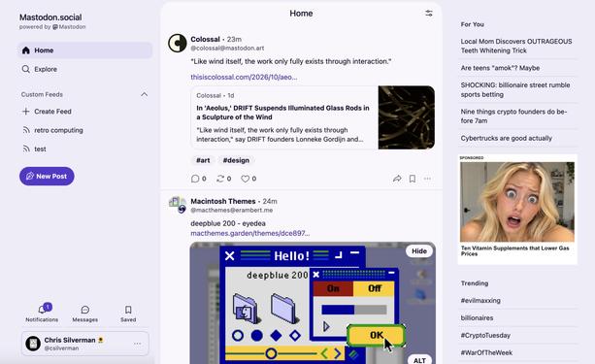The image size is (595, 364).
Task: Click the Colossal author name
Action: (x=205, y=39)
